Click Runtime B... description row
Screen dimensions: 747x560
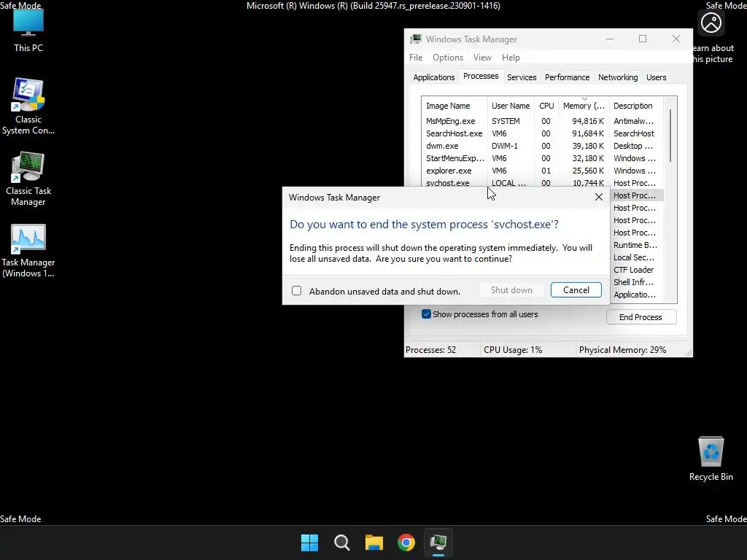(x=635, y=245)
